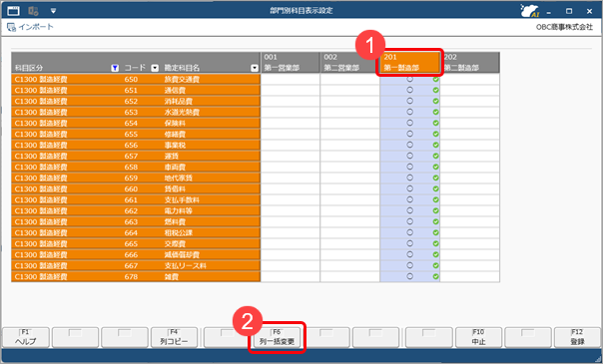Select the 001 第一営業部 column header
This screenshot has height=364, width=603.
(x=291, y=63)
